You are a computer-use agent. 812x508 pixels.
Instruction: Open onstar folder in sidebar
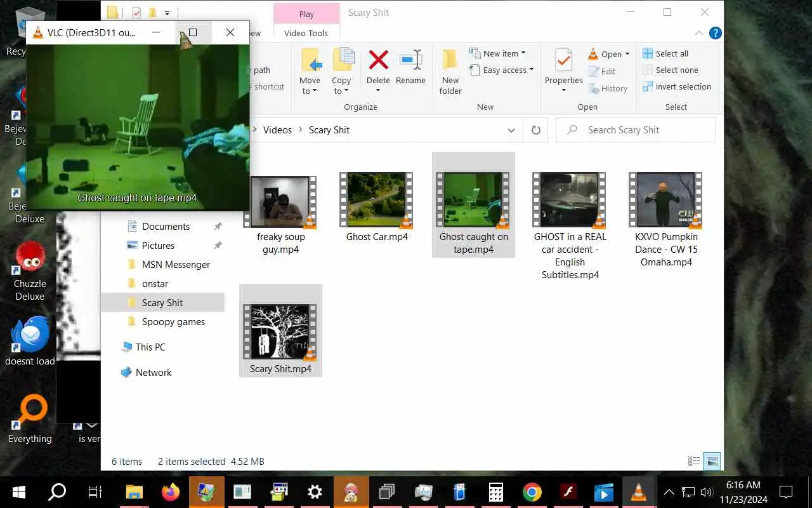tap(155, 284)
